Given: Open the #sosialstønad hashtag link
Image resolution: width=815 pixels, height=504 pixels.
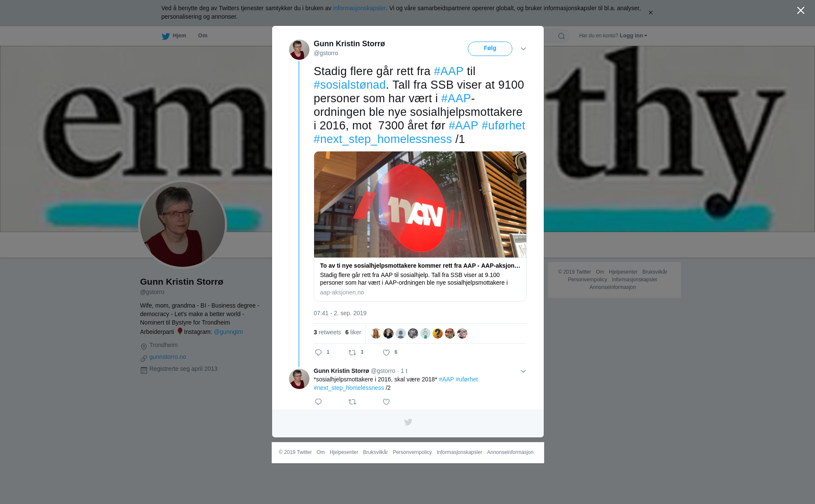Looking at the screenshot, I should click(350, 85).
